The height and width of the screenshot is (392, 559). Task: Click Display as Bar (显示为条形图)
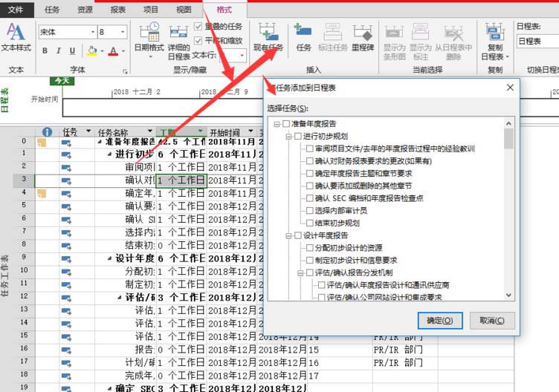[394, 42]
